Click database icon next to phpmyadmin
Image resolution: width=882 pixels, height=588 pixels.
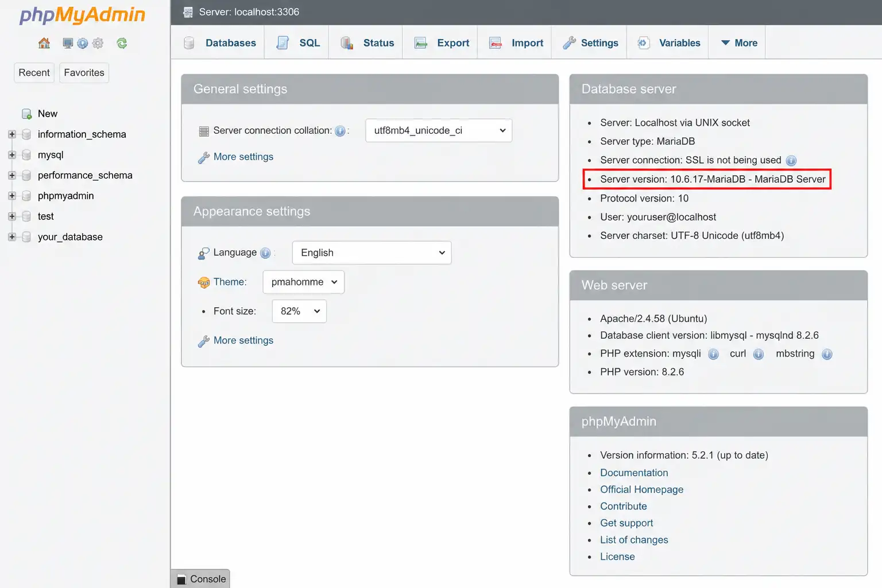point(26,196)
